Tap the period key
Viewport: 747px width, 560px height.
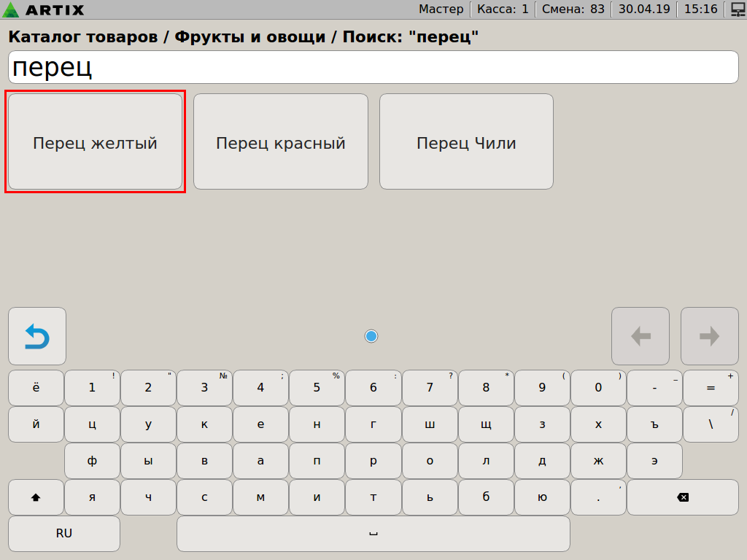[x=598, y=498]
